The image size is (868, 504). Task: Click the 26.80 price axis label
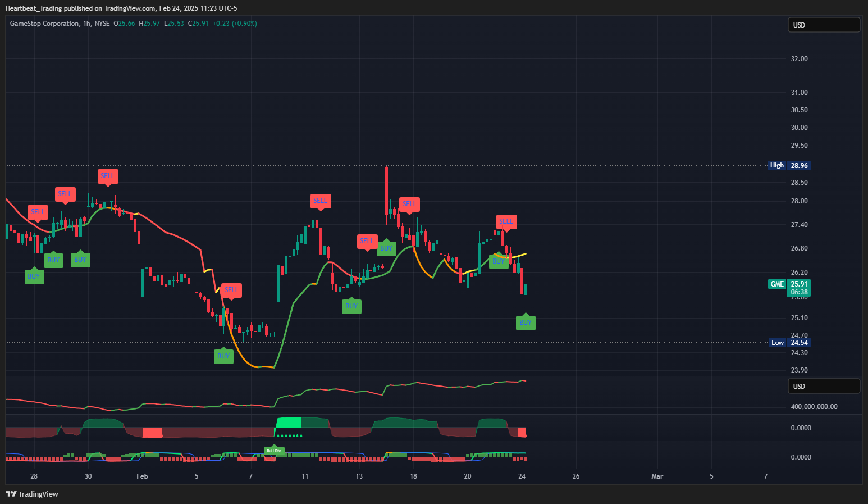800,248
